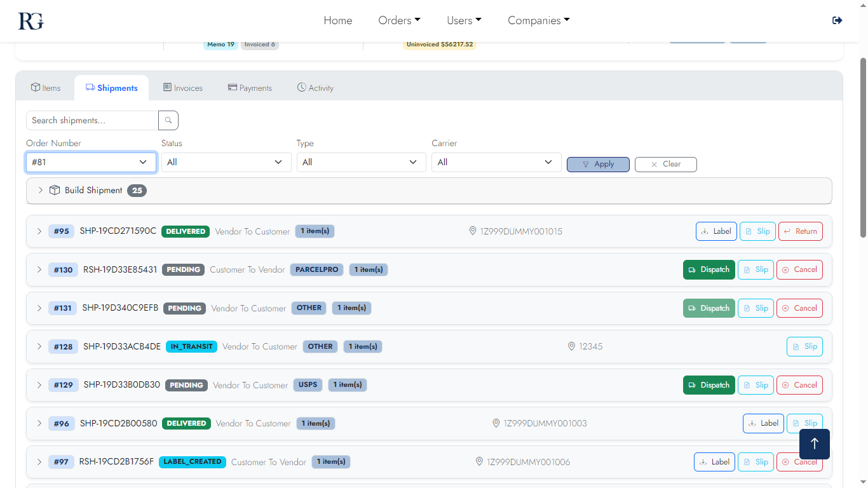The image size is (868, 488).
Task: Click the X icon inside the Clear button
Action: tap(654, 164)
